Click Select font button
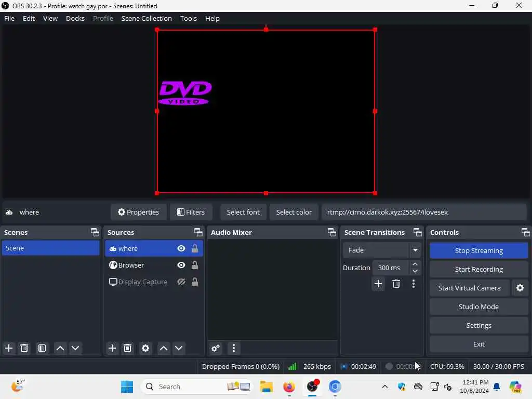 (x=243, y=212)
